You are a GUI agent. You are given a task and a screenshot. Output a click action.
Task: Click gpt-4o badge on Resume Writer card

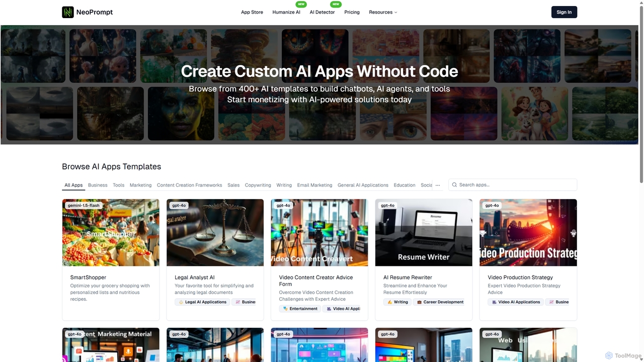point(388,205)
